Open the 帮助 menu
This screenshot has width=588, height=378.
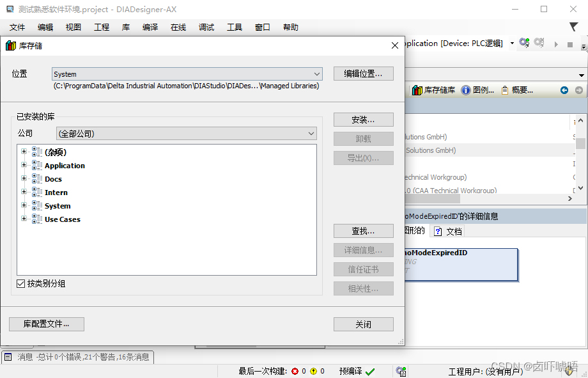click(x=291, y=27)
